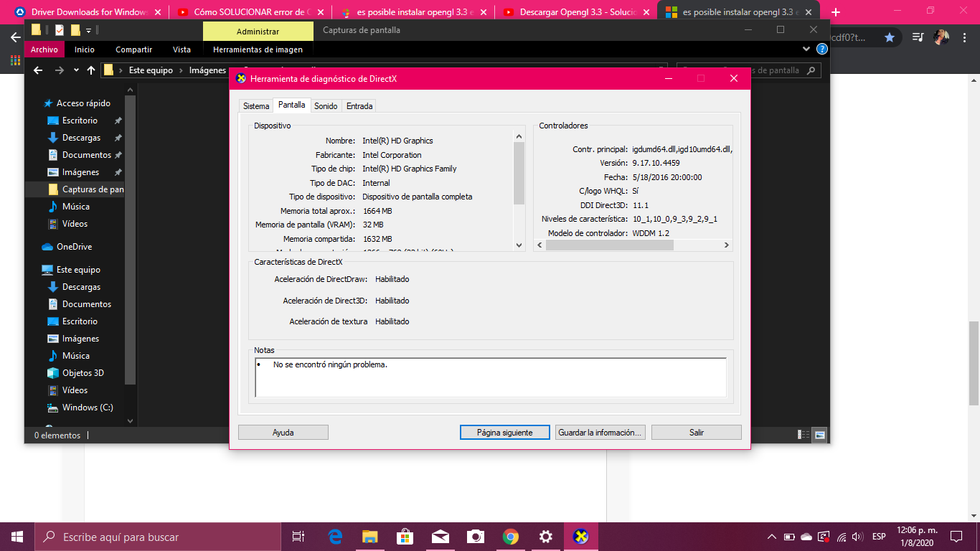Switch Explorer to details view icon
This screenshot has width=980, height=551.
pyautogui.click(x=803, y=435)
